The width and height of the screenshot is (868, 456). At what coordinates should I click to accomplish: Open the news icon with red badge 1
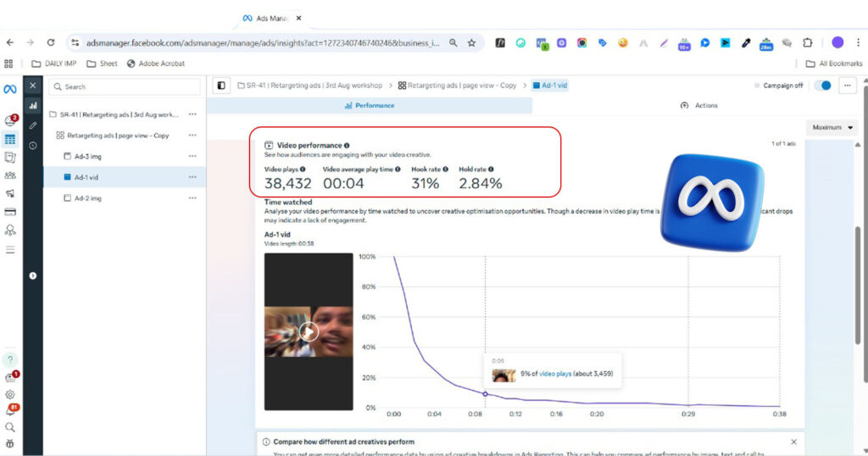tap(11, 377)
